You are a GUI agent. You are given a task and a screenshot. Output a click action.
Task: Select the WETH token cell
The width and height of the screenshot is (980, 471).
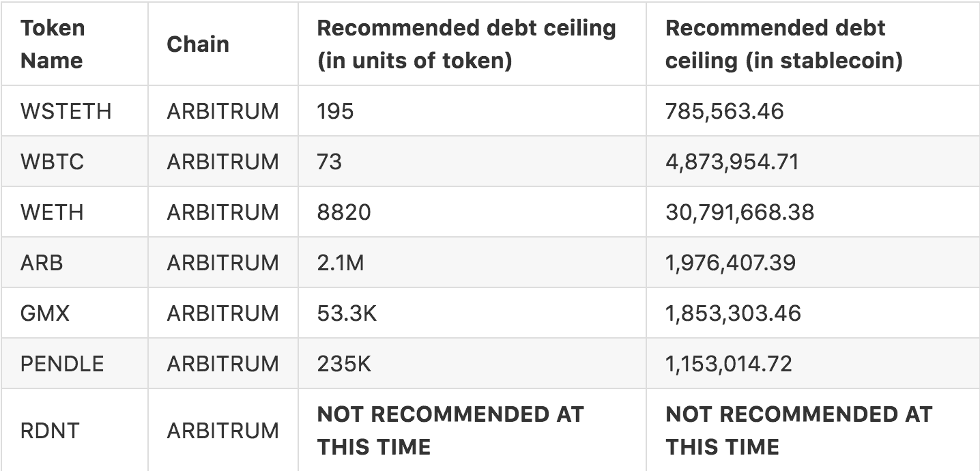pyautogui.click(x=52, y=212)
